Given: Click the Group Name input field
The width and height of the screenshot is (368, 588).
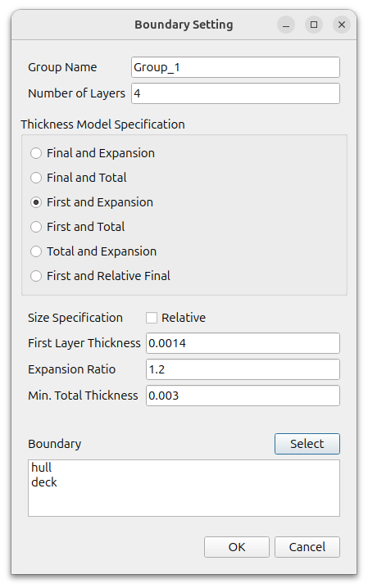Looking at the screenshot, I should pos(235,67).
